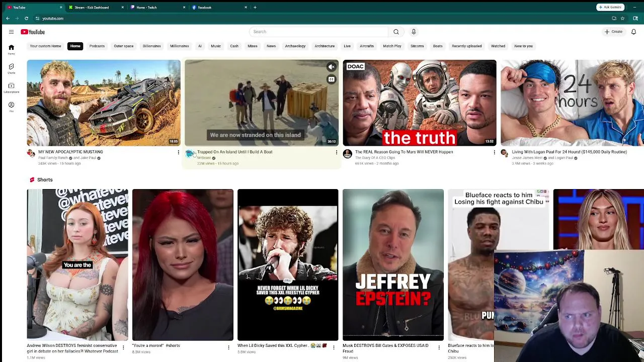Select the Recently uploaded chip

click(467, 46)
